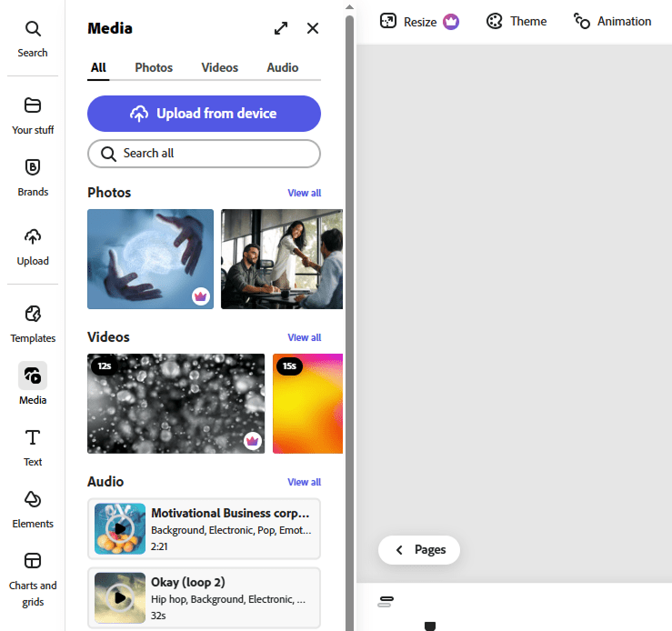Open the Theme options
This screenshot has width=672, height=631.
click(517, 22)
